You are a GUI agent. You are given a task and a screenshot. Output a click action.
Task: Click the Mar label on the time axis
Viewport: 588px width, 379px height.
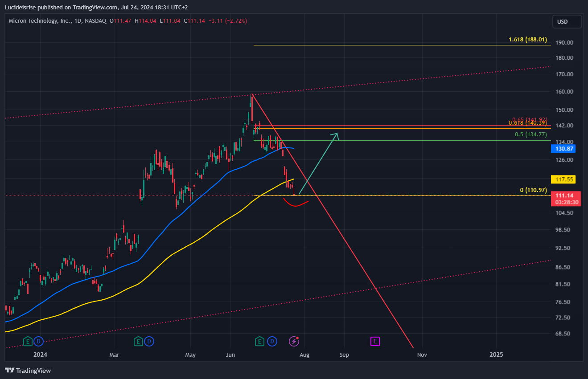pyautogui.click(x=115, y=355)
